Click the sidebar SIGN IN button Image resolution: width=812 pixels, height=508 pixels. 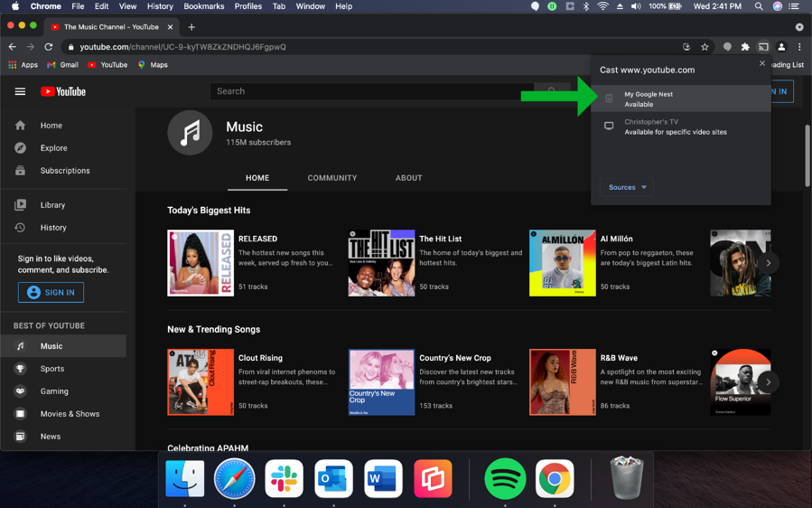[x=51, y=292]
